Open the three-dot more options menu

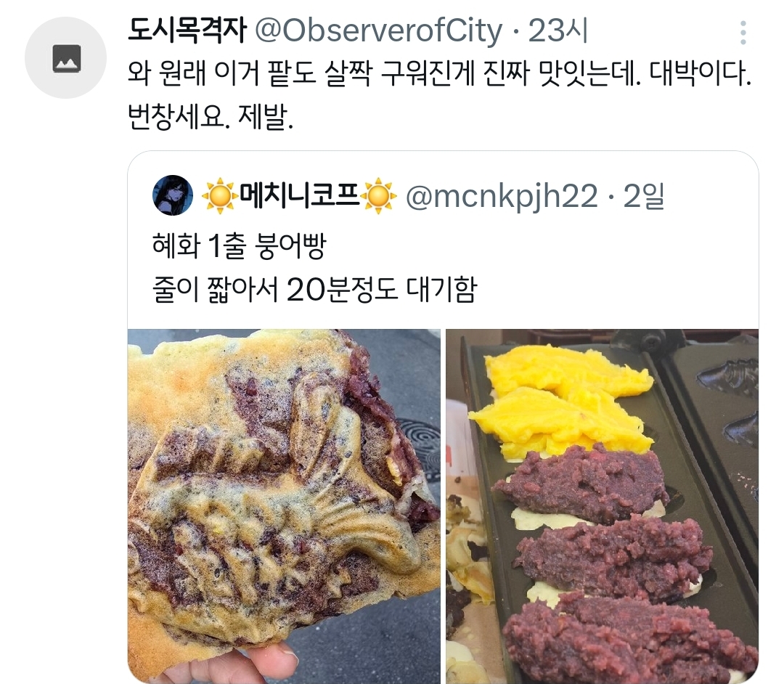point(743,33)
